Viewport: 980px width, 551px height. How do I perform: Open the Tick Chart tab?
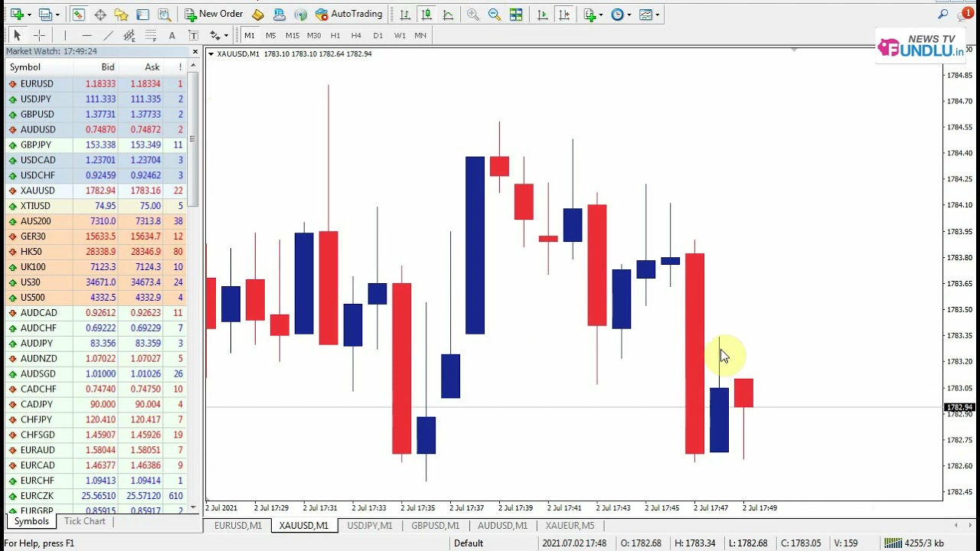(85, 521)
